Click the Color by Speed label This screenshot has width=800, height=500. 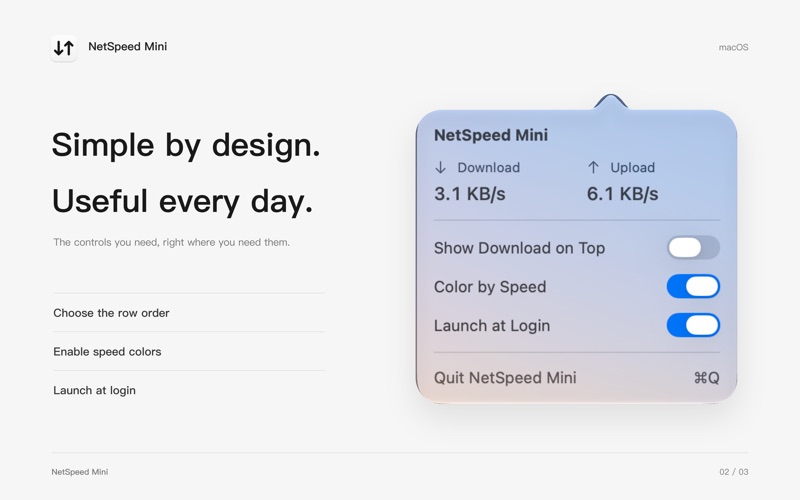click(x=490, y=287)
